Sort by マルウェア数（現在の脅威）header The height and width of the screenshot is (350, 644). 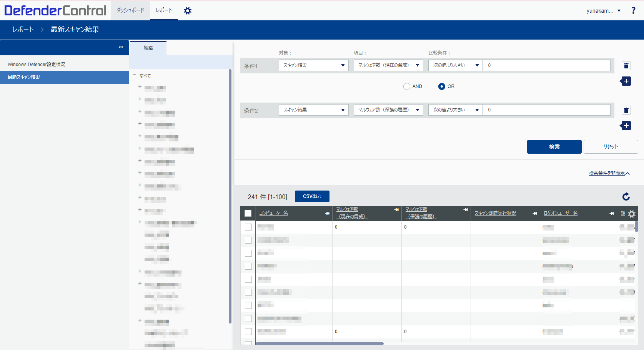352,213
